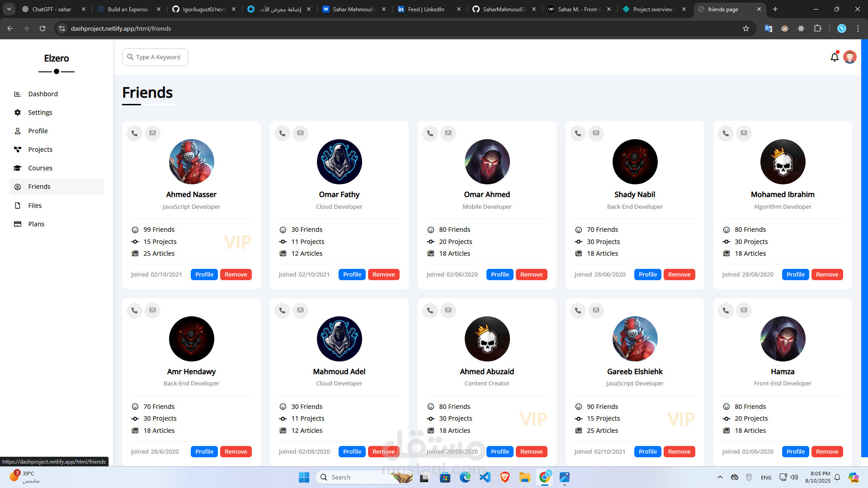This screenshot has width=868, height=488.
Task: Open the Chrome three-dot menu
Action: (x=858, y=28)
